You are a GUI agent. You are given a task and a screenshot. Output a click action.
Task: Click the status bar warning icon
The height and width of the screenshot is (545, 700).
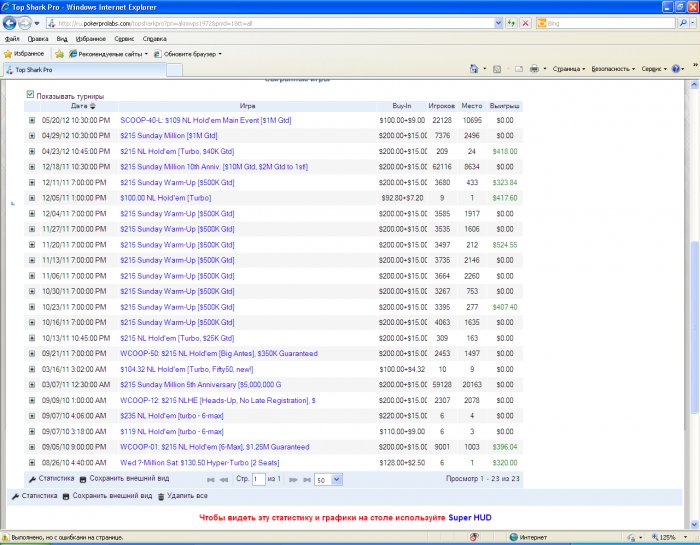(x=5, y=537)
